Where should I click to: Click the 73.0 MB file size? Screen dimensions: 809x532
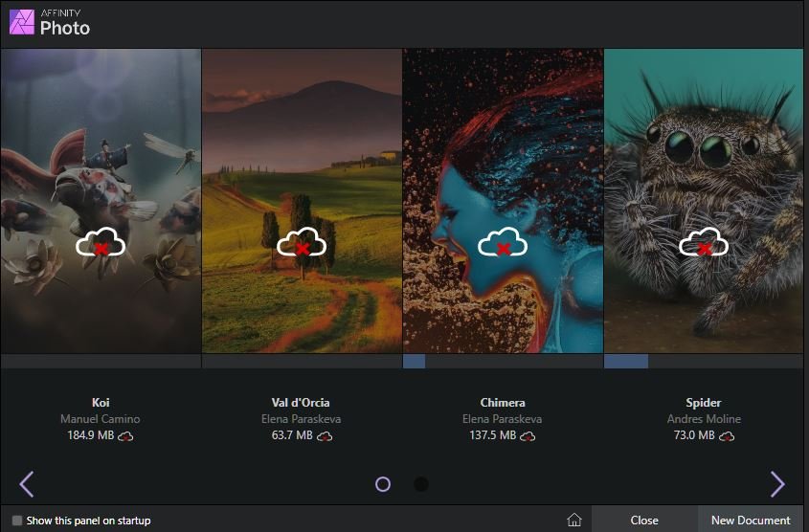point(694,435)
